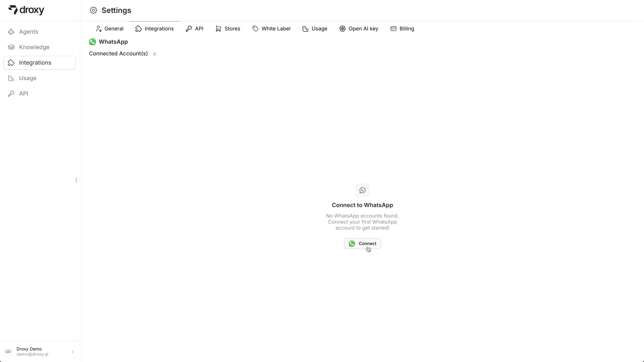
Task: Open the Usage tab in Settings
Action: [x=315, y=28]
